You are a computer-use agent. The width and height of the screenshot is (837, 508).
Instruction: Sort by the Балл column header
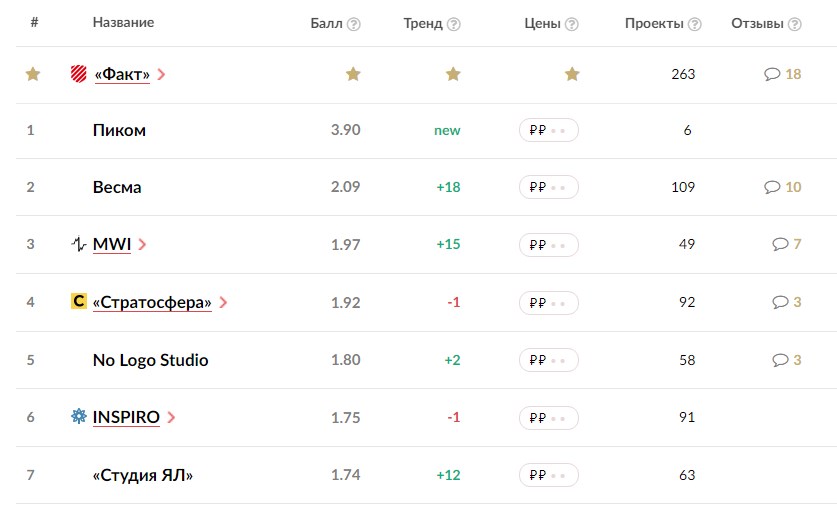pos(326,23)
